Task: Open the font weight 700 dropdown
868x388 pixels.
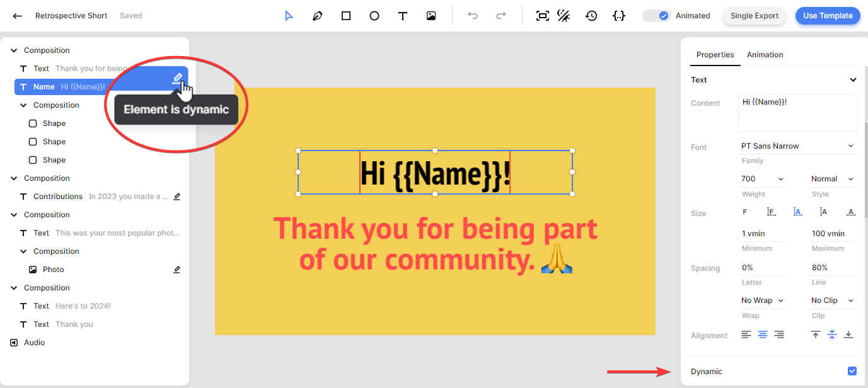Action: coord(763,179)
